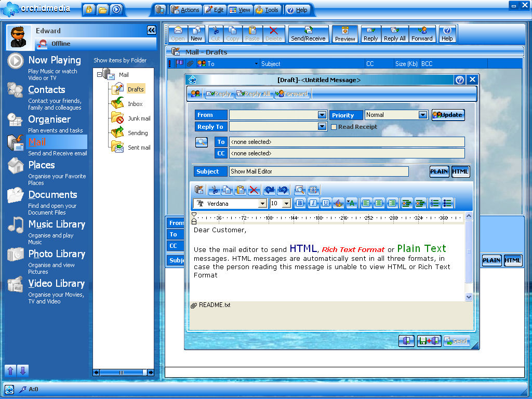Align text right in the mail editor

point(392,203)
